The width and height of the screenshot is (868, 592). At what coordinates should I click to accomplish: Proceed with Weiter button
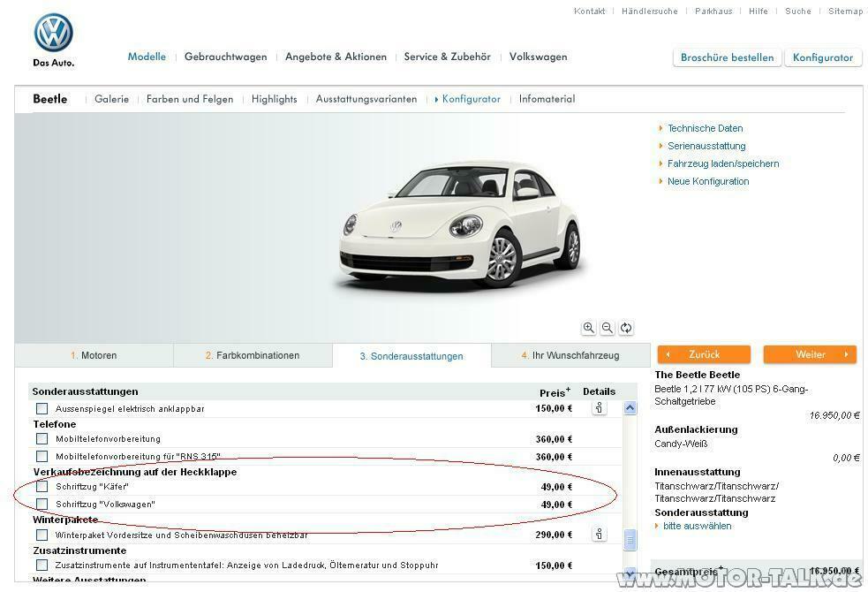tap(811, 354)
